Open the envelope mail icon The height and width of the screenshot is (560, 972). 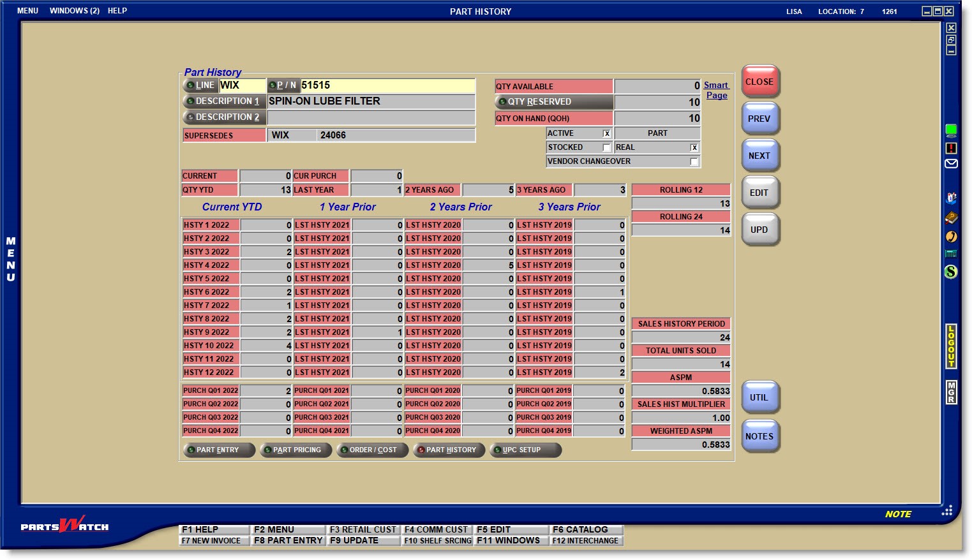point(951,164)
